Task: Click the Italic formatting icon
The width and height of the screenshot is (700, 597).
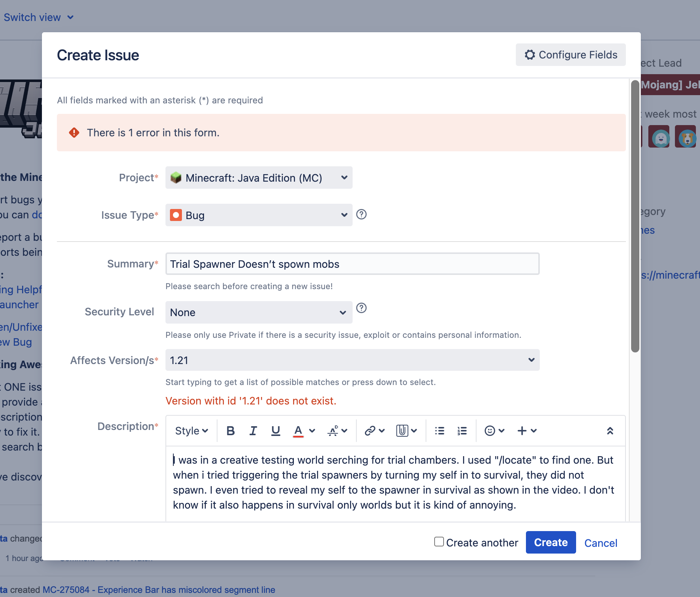Action: click(x=253, y=431)
